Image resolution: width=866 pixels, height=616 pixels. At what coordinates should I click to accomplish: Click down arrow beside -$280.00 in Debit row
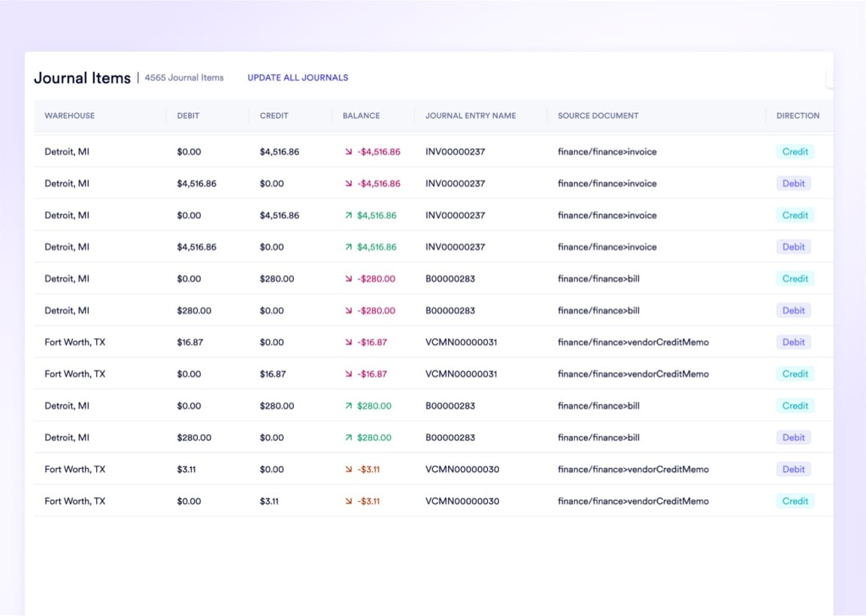(349, 311)
